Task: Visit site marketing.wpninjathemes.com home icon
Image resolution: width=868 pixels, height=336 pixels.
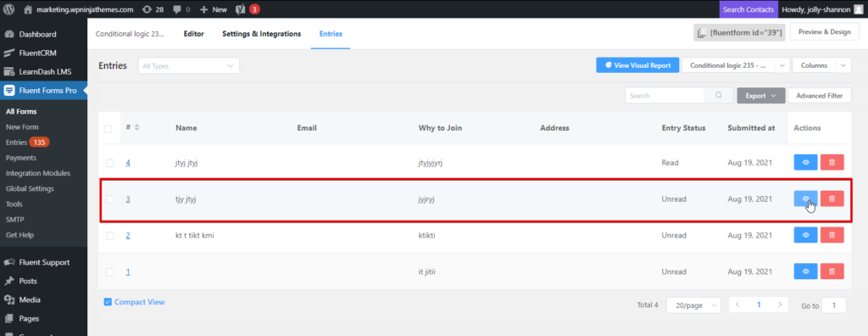Action: click(28, 9)
